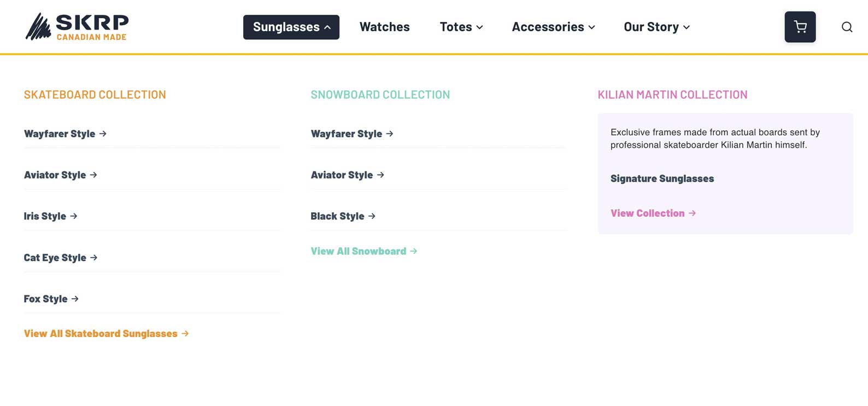Open Skateboard Aviator Style link
868x406 pixels.
click(61, 175)
